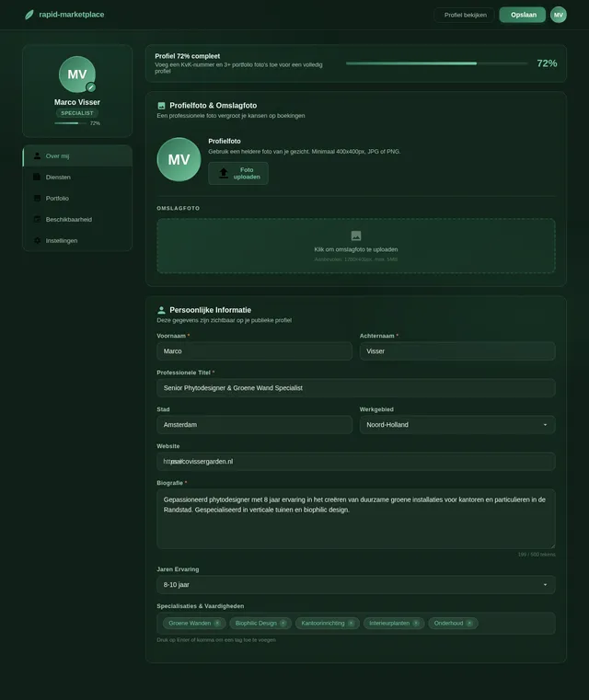The height and width of the screenshot is (700, 589).
Task: Click the Persoonlijke Informatie heading
Action: (211, 310)
